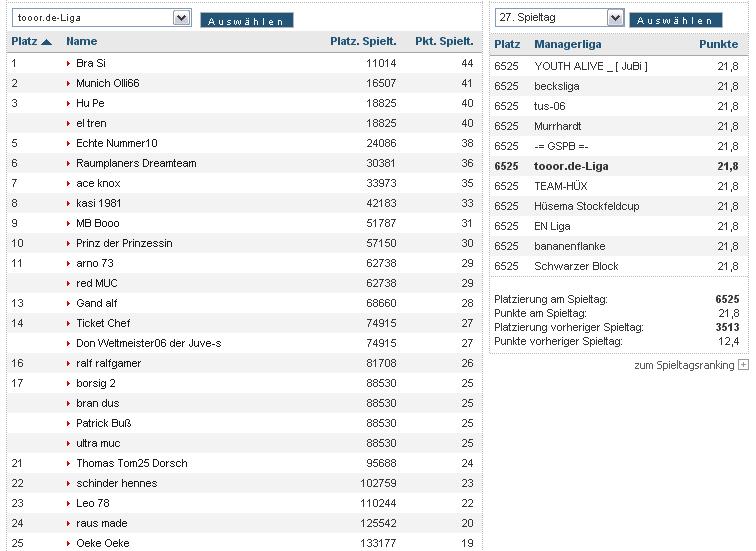Open the 27. Spieltag matchday dropdown

pos(615,18)
